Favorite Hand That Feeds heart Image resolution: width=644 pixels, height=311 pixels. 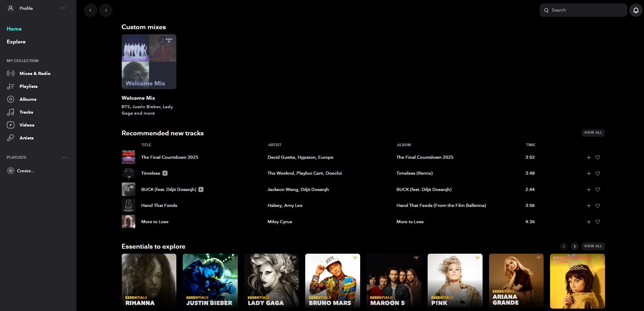click(x=598, y=206)
